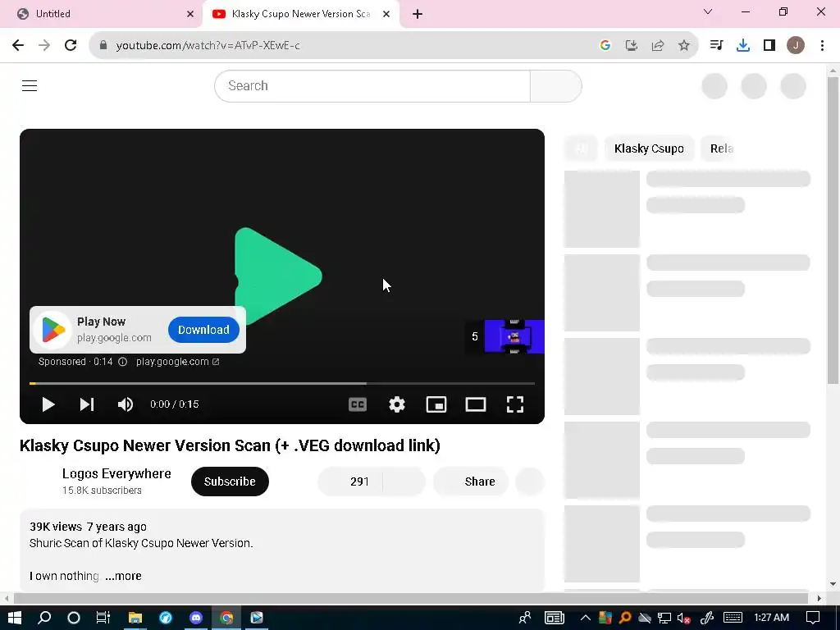The image size is (840, 630).
Task: Click the 39K views text
Action: pyautogui.click(x=56, y=527)
